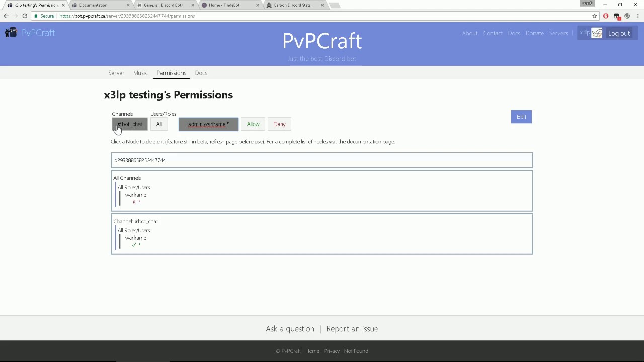
Task: Delete the allowed * node under #bot_chat
Action: coord(136,245)
